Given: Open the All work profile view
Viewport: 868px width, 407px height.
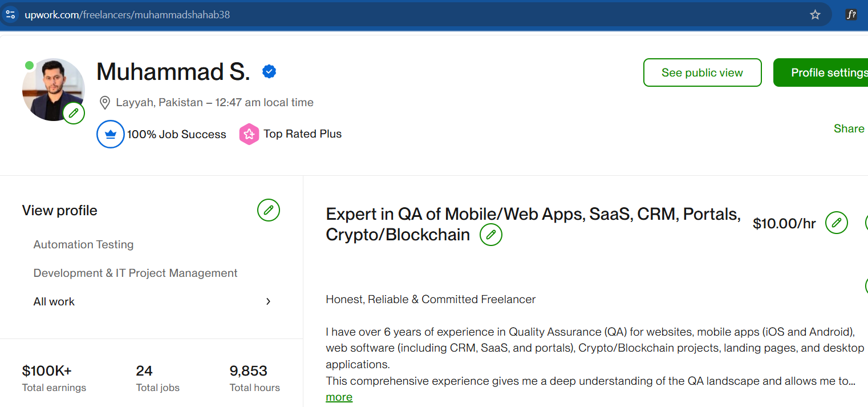Looking at the screenshot, I should [x=54, y=301].
